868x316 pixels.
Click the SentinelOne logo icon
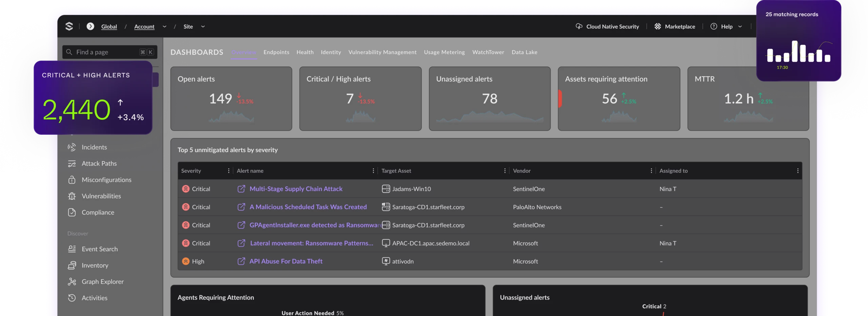tap(69, 26)
